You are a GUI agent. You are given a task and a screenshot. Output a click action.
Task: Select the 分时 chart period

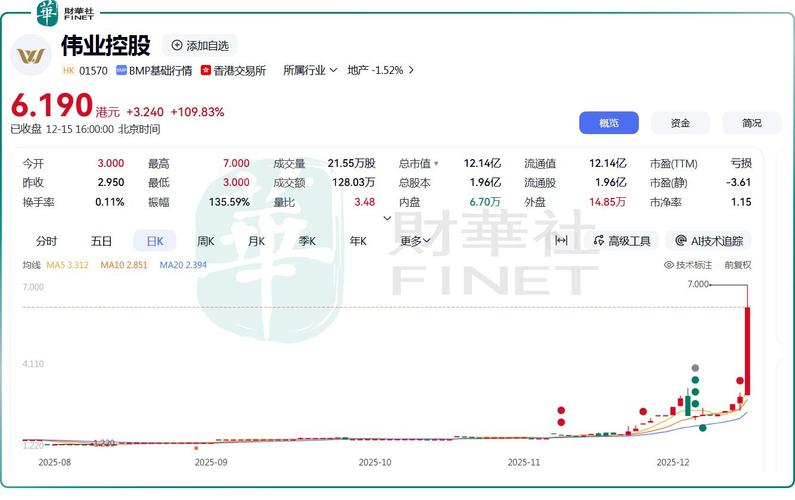47,241
